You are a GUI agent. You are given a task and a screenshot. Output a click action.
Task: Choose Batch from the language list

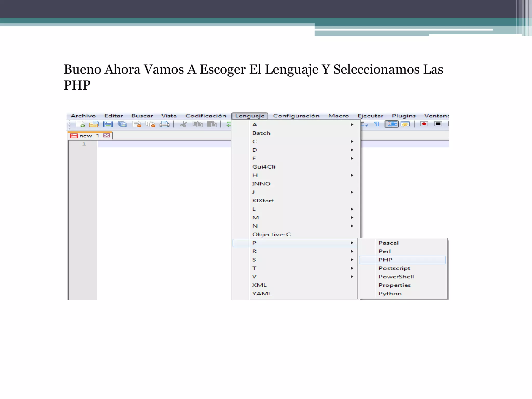(295, 133)
